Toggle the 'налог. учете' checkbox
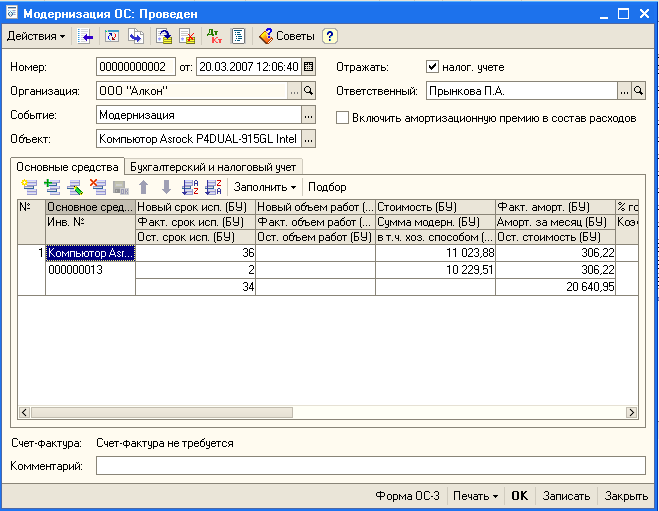This screenshot has height=511, width=659. point(432,67)
